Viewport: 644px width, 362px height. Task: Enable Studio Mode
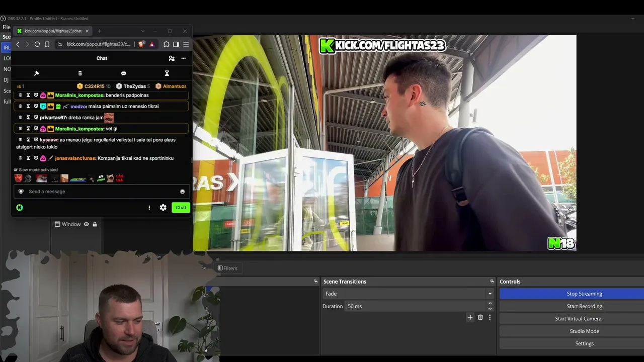572,331
